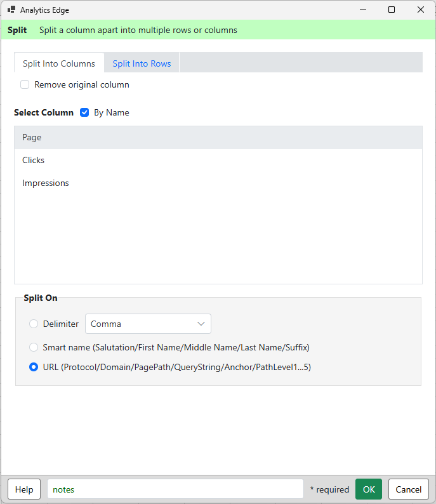Enable Remove original column checkbox
The width and height of the screenshot is (436, 504).
[x=25, y=84]
